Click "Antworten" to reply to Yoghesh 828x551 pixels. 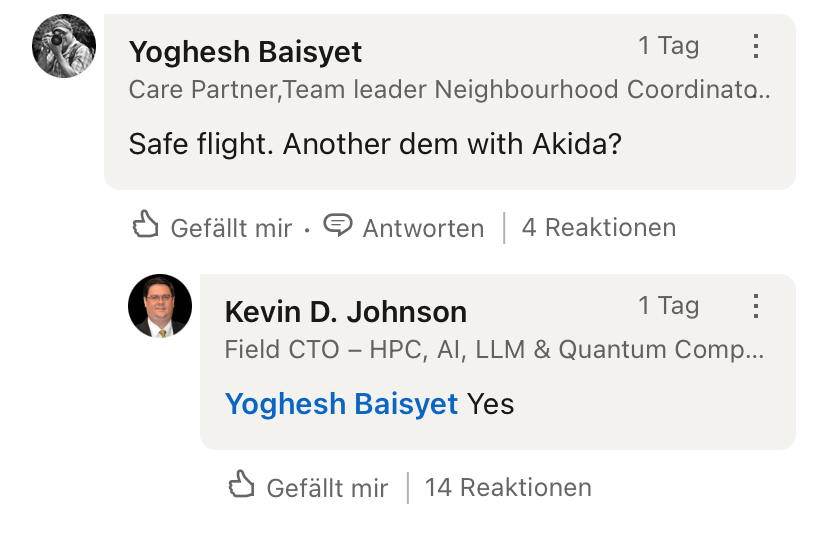(x=423, y=228)
